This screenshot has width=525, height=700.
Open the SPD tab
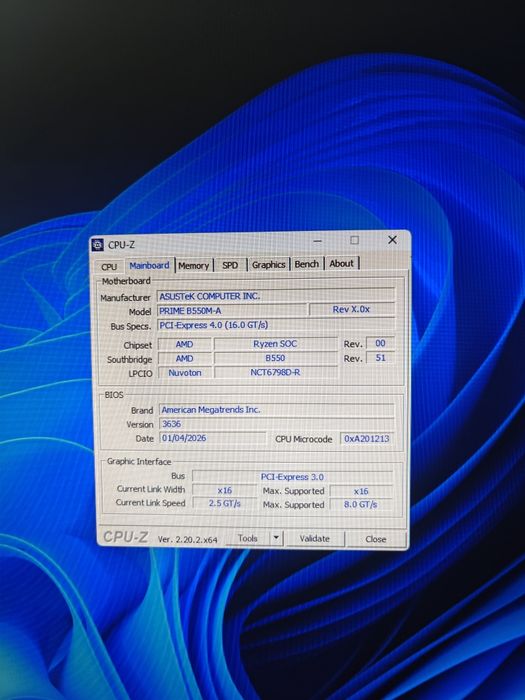click(x=230, y=265)
